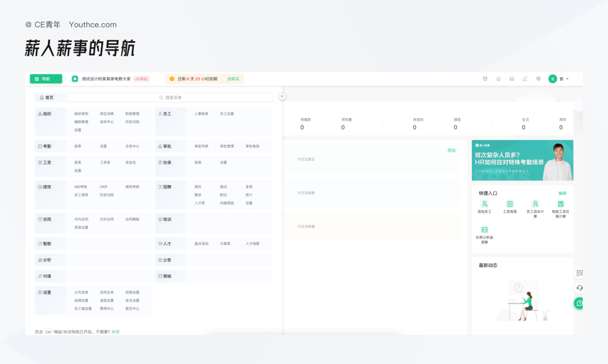Click the 去购买 purchase link
The width and height of the screenshot is (608, 364).
(233, 79)
